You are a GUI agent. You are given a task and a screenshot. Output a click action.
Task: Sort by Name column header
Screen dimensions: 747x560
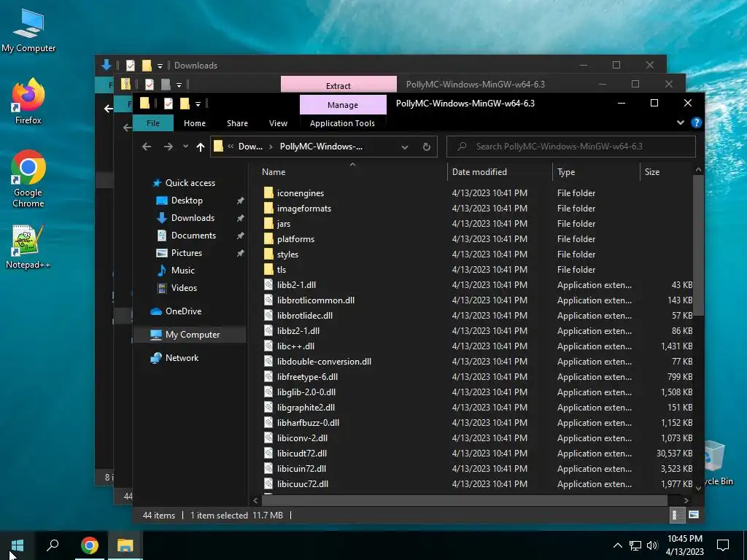[x=274, y=172]
